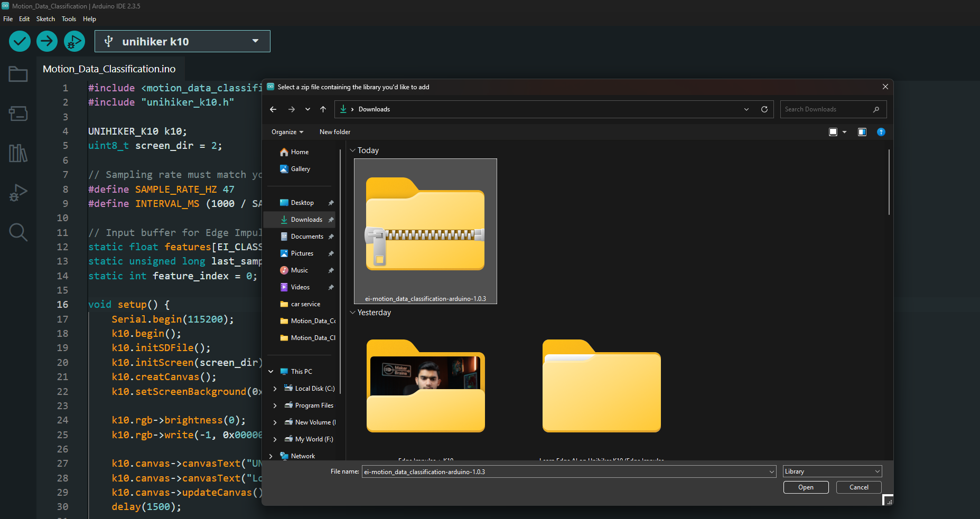Viewport: 980px width, 519px height.
Task: Select Home in the navigation pane
Action: [299, 152]
